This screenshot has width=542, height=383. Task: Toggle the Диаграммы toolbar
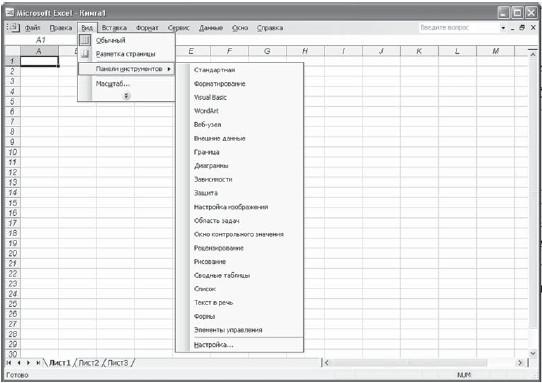point(240,166)
